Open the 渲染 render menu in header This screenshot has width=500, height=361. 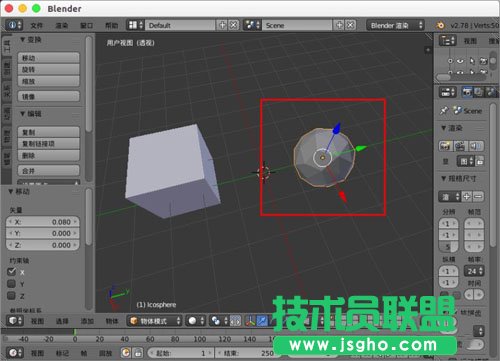(62, 25)
